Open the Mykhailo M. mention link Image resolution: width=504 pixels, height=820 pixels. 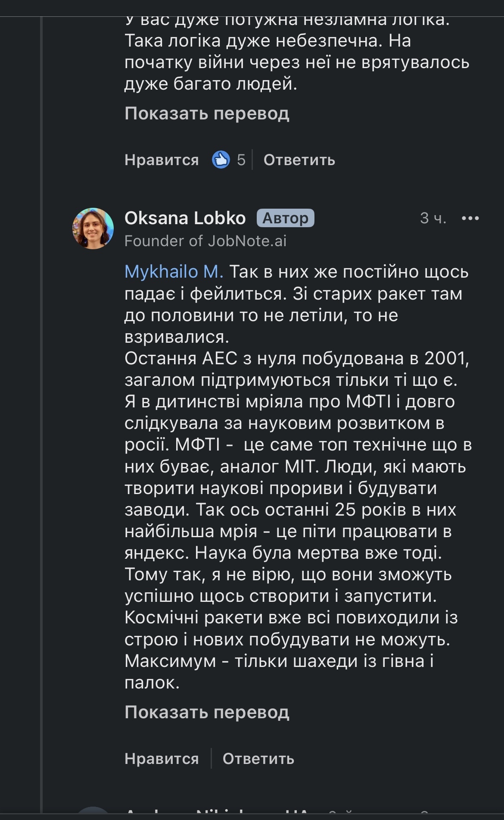pyautogui.click(x=174, y=272)
